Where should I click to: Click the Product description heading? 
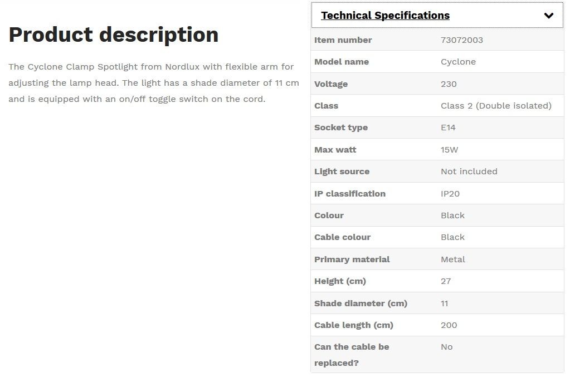pos(114,35)
